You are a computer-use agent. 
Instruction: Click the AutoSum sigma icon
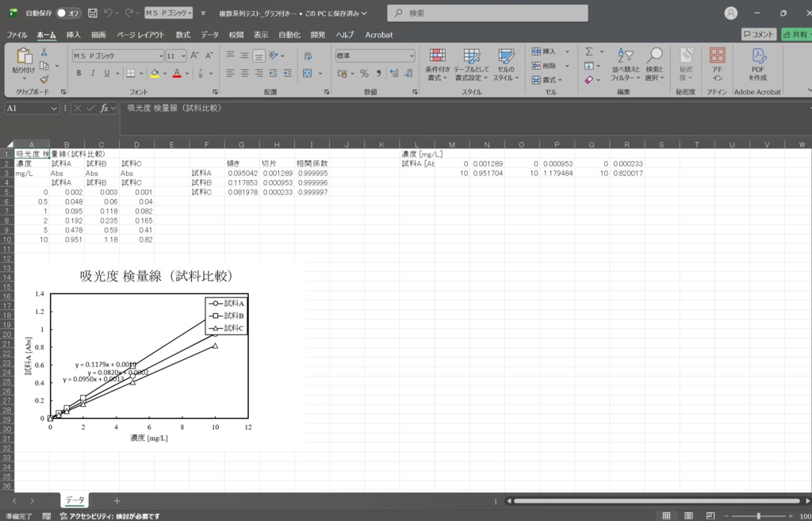tap(589, 52)
